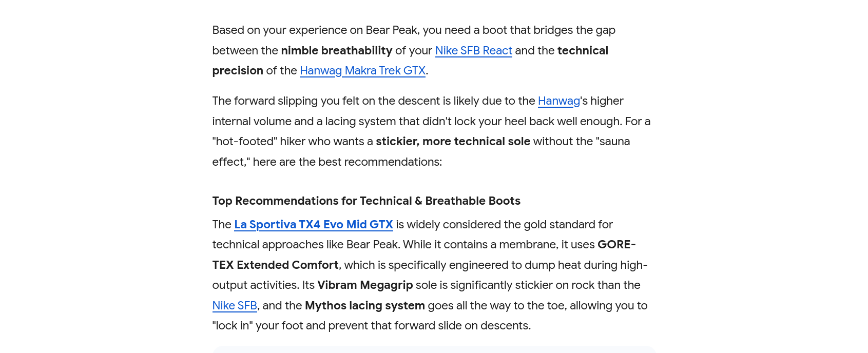Screen dimensions: 868x353
Task: Open the Nike SFB React link
Action: point(473,51)
